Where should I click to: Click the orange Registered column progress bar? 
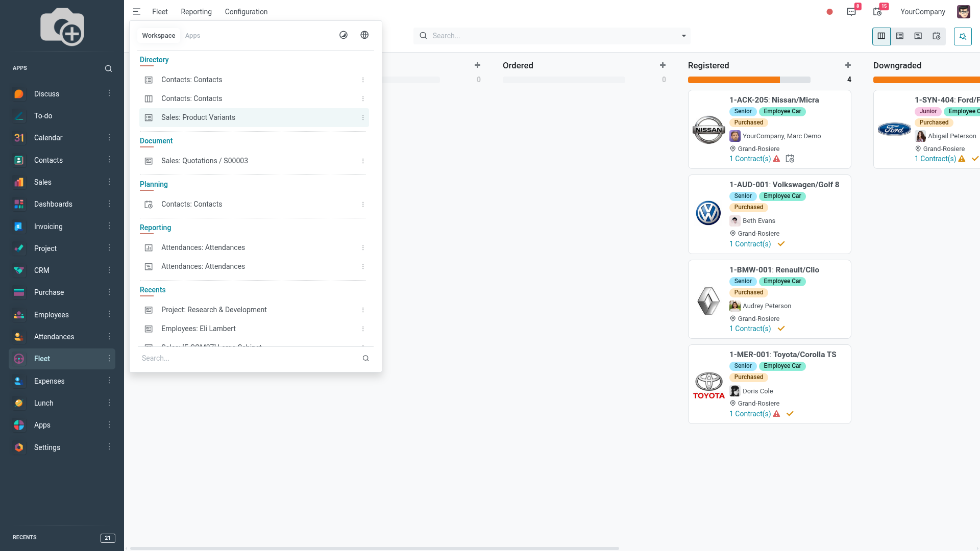tap(733, 80)
